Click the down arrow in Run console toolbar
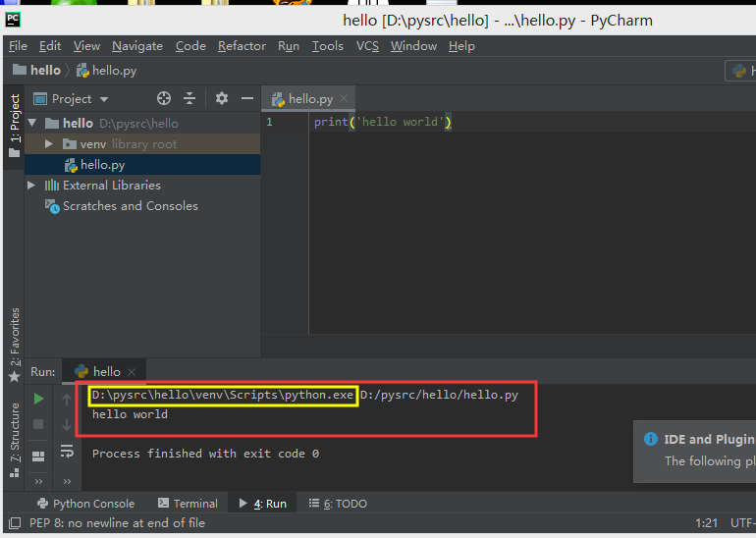Screen dimensions: 756x538 coord(67,425)
